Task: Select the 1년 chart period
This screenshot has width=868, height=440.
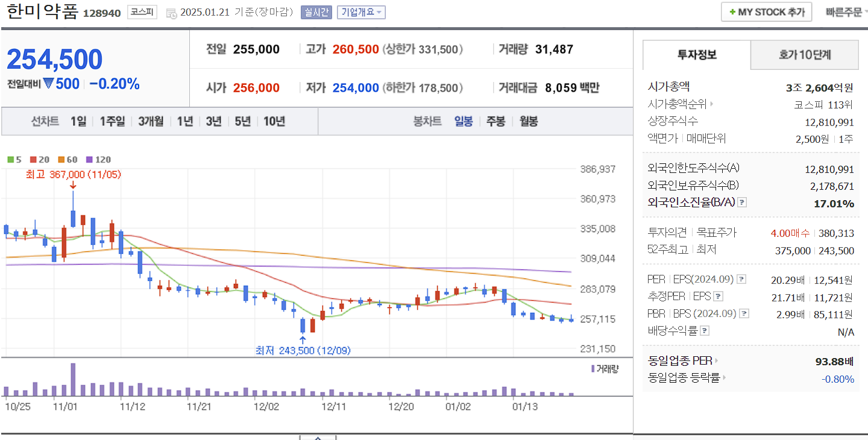Action: click(x=184, y=121)
